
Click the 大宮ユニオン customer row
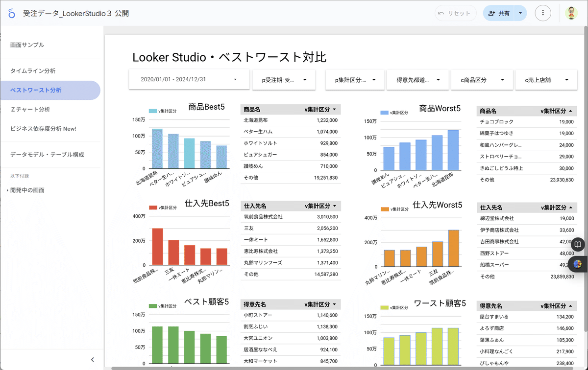coord(291,338)
